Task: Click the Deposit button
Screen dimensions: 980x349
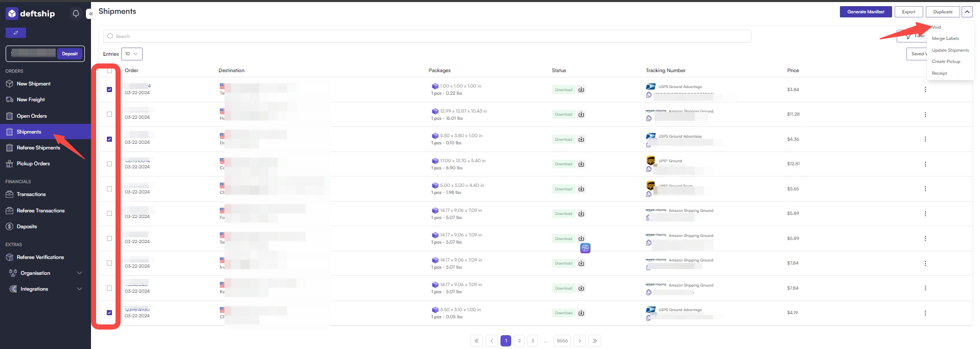Action: (x=70, y=54)
